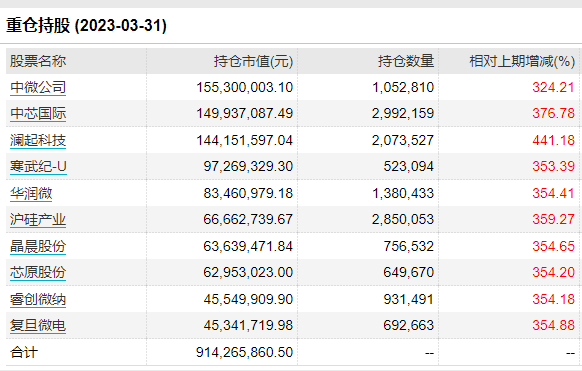Click the 持仓市值(元) column header
The height and width of the screenshot is (371, 582).
pyautogui.click(x=253, y=61)
